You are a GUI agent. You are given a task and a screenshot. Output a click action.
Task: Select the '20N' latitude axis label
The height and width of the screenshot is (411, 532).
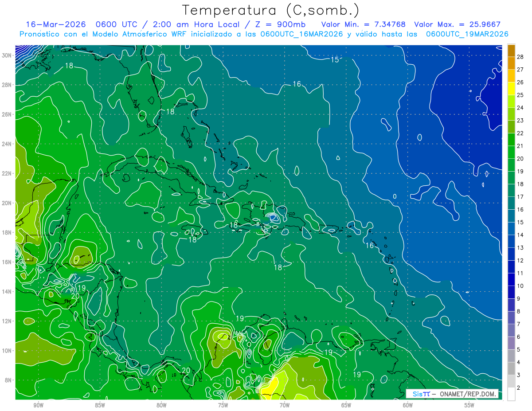7,203
